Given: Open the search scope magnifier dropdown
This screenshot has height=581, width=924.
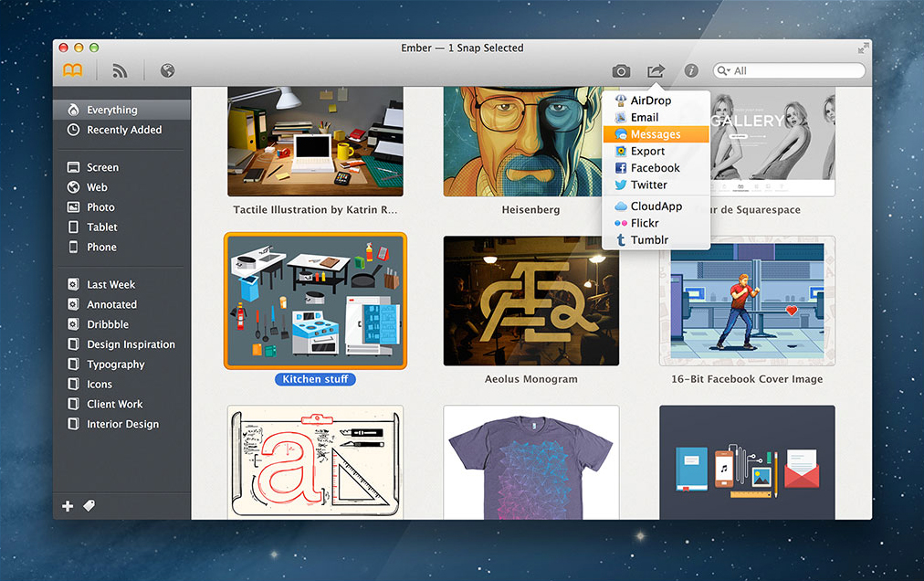Looking at the screenshot, I should tap(723, 70).
